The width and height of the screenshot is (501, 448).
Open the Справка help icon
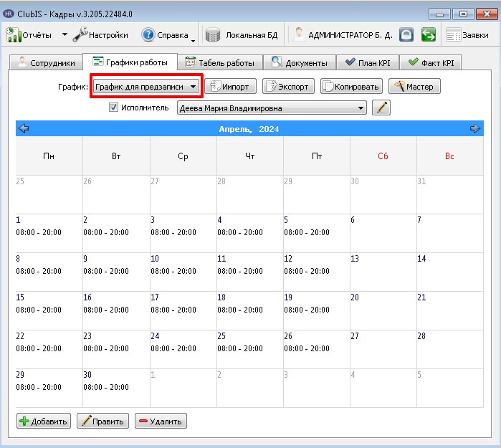[148, 35]
